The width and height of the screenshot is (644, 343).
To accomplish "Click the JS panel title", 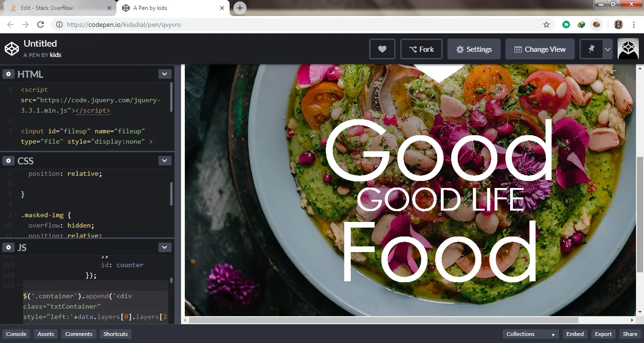I will [22, 247].
